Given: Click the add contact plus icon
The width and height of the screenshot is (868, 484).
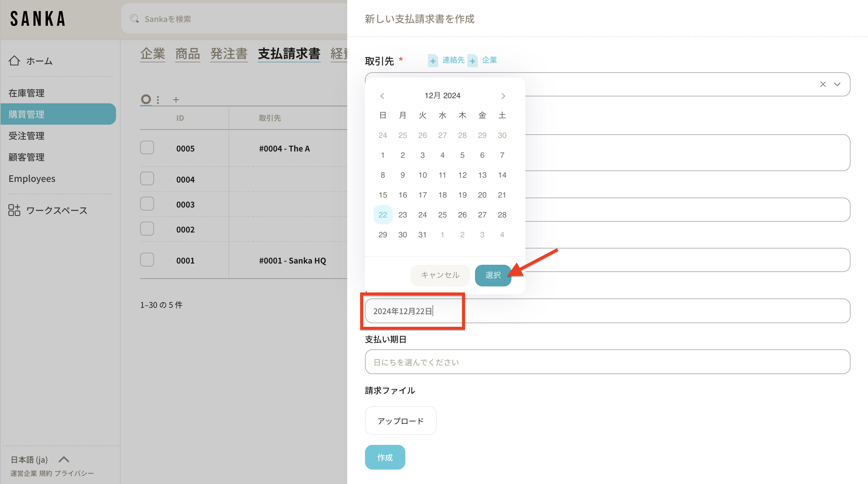Looking at the screenshot, I should 433,61.
